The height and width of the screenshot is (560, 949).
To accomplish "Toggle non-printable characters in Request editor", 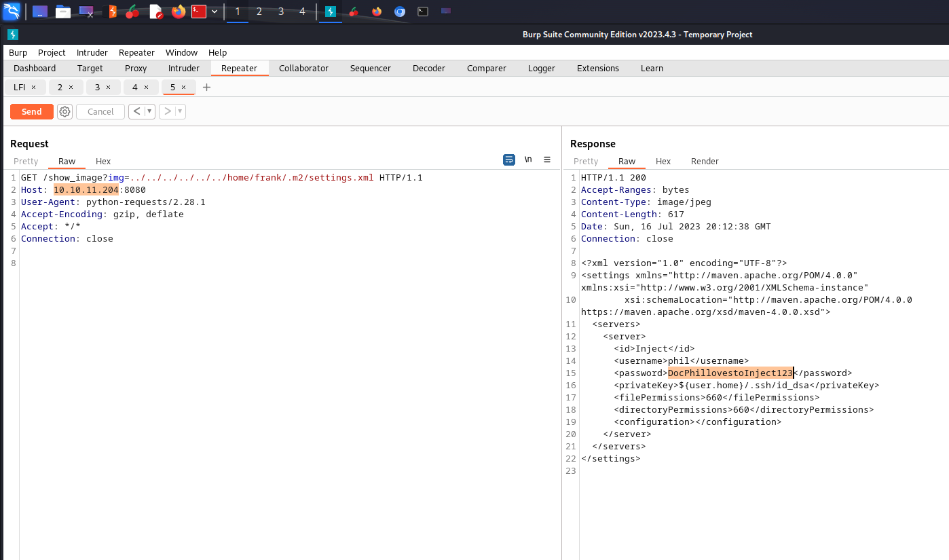I will [528, 160].
